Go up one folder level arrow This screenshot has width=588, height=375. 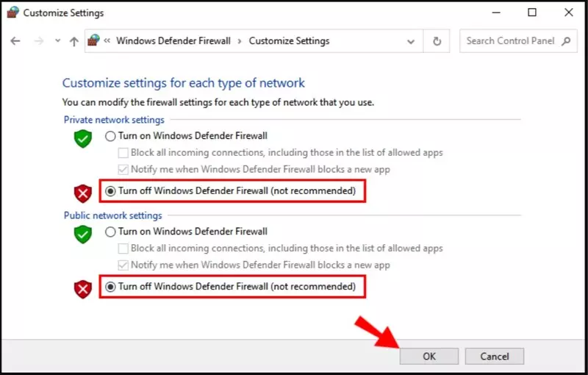[x=74, y=41]
